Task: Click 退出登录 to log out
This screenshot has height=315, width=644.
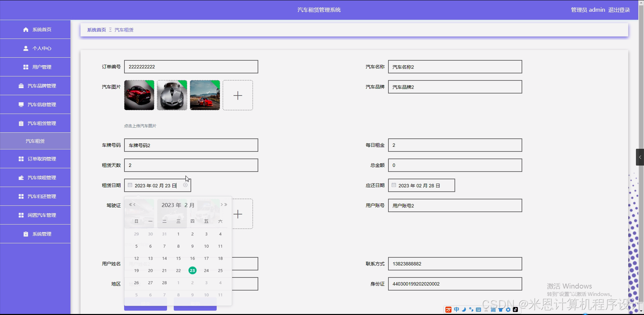Action: 619,10
